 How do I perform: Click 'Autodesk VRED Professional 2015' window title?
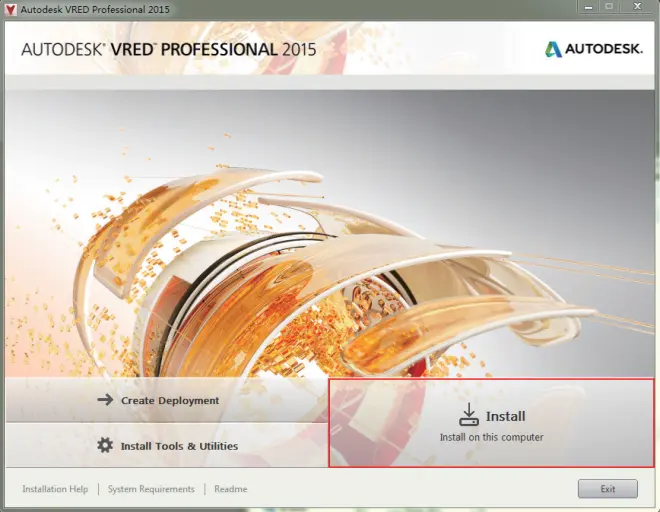pos(95,9)
